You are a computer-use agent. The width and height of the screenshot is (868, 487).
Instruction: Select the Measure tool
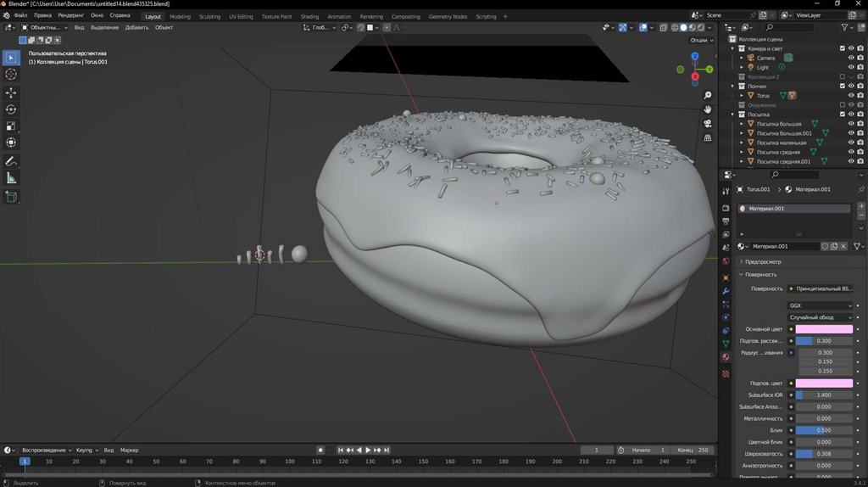11,178
